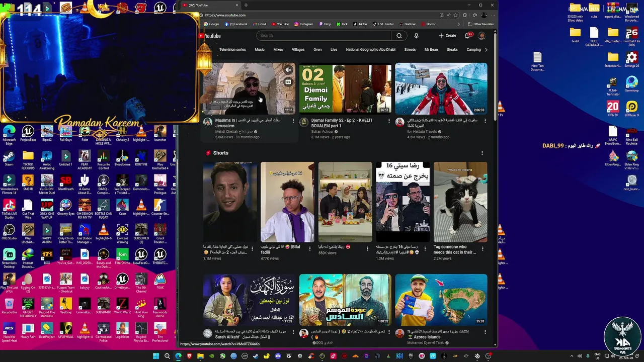
Task: Open options for the Ibn Battuta Travels video
Action: pyautogui.click(x=485, y=121)
